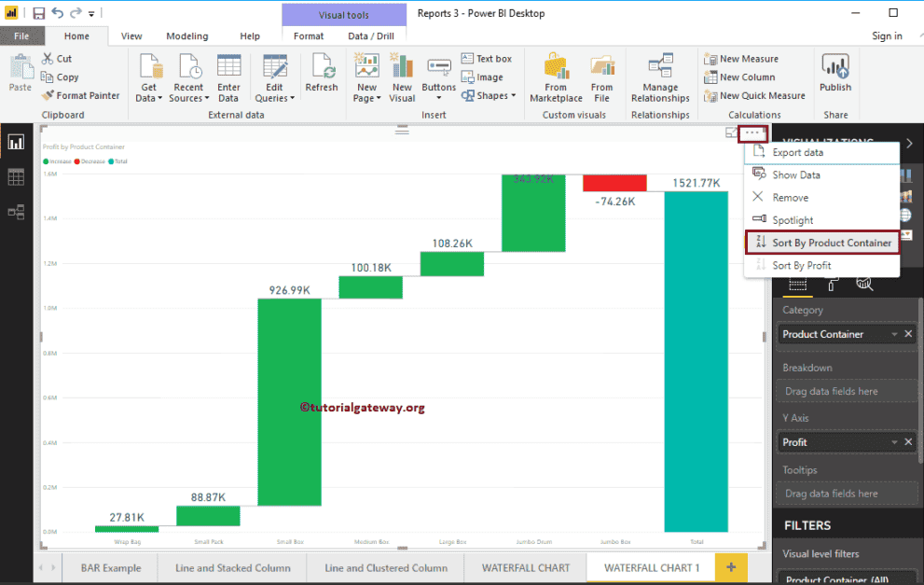Refresh the data
Image resolution: width=924 pixels, height=585 pixels.
pos(322,73)
